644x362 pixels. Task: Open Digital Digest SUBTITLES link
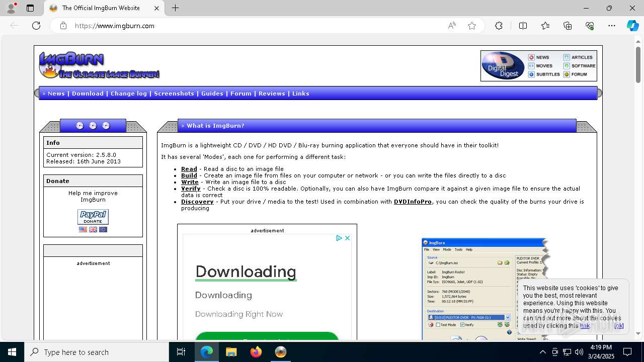pos(544,74)
